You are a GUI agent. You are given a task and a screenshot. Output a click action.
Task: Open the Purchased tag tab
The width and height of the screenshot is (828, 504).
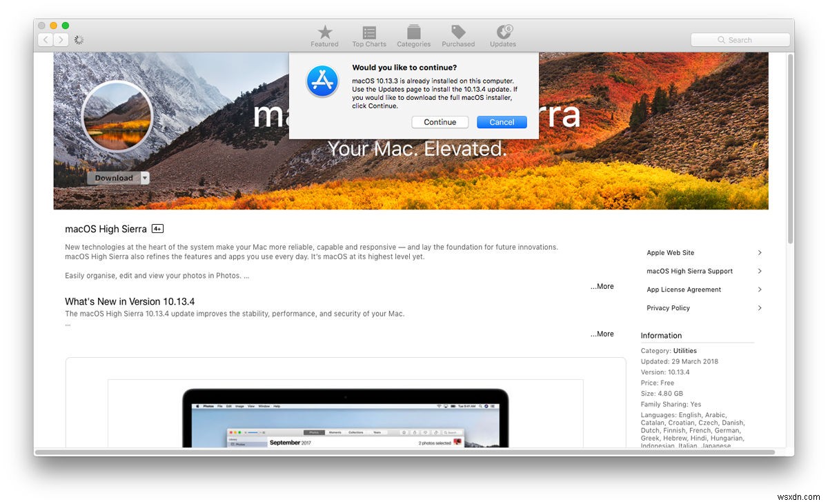(x=458, y=36)
